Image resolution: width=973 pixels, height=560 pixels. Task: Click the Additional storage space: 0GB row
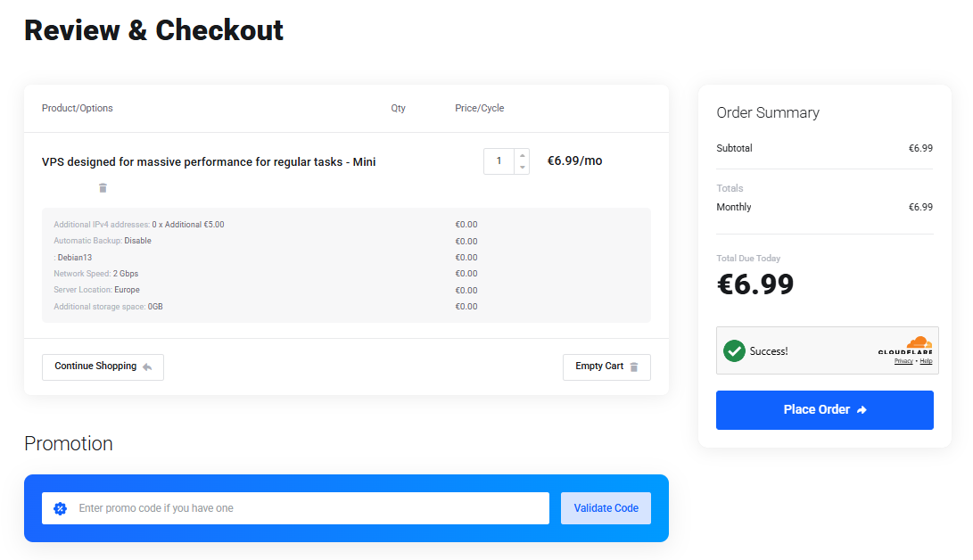coord(108,307)
